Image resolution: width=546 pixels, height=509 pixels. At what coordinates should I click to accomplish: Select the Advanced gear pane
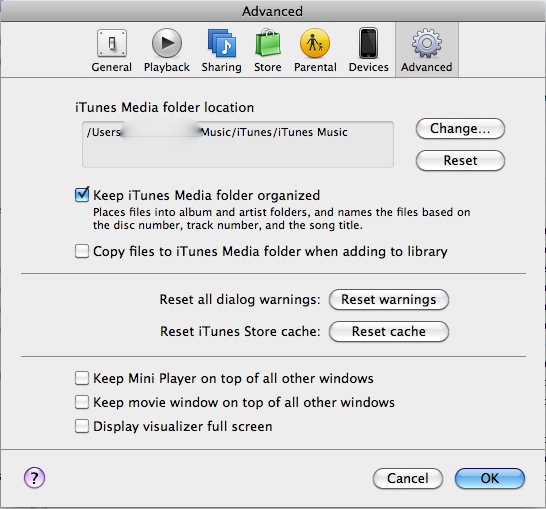[x=427, y=50]
